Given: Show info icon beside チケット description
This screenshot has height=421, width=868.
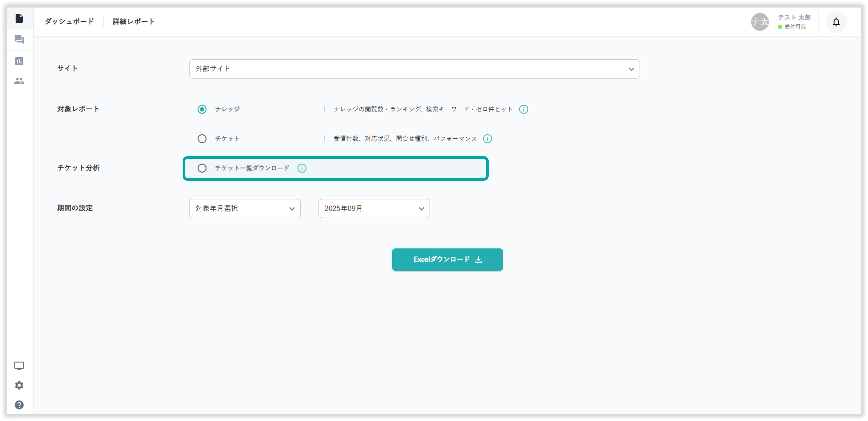Looking at the screenshot, I should pos(487,139).
